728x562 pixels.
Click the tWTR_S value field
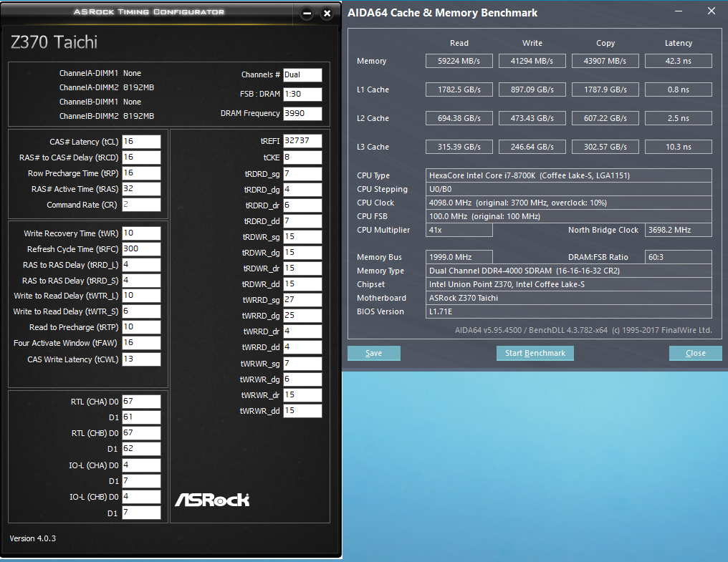click(141, 311)
